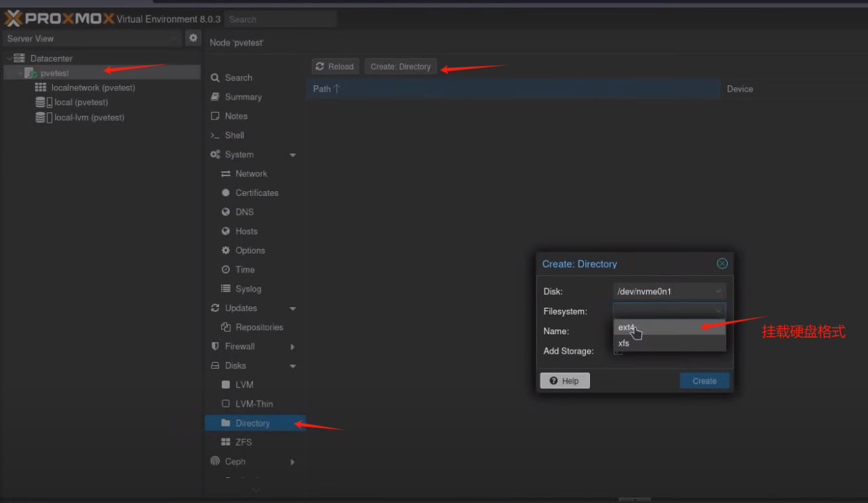Open the Firewall section
Image resolution: width=868 pixels, height=503 pixels.
[x=239, y=346]
